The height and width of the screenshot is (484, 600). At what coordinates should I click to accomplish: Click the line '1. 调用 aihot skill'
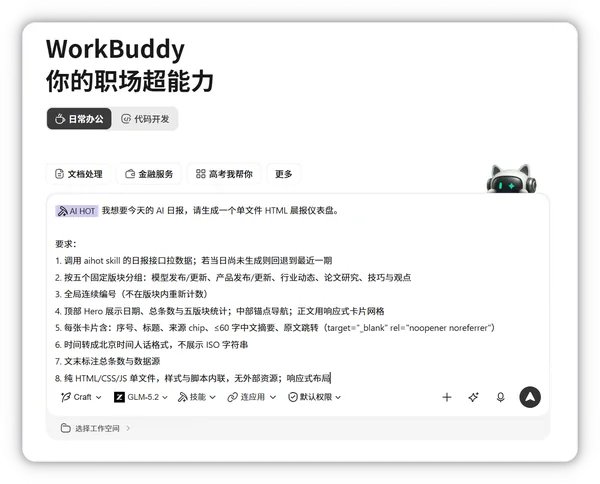coord(194,261)
